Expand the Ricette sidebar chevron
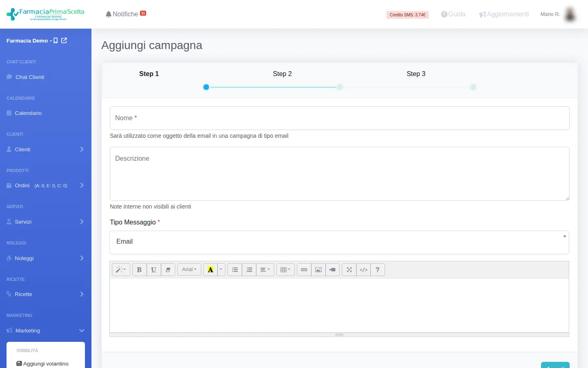The height and width of the screenshot is (368, 588). (x=82, y=294)
